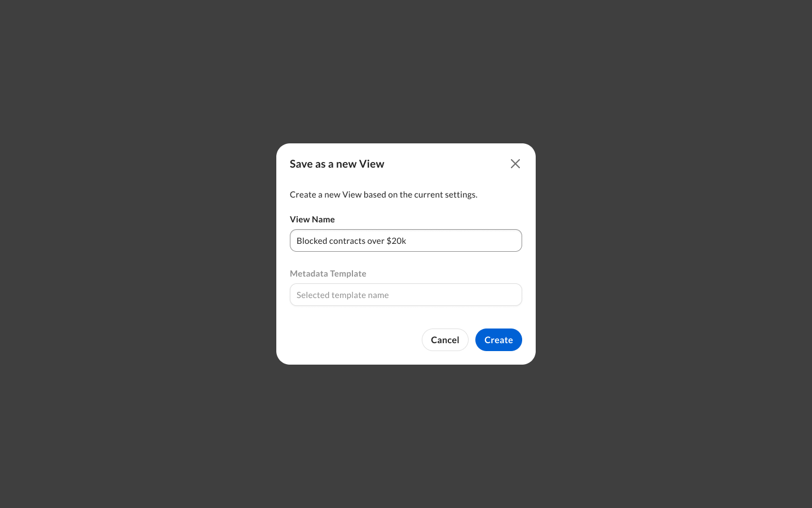Click the word 'Create' in the description sentence
This screenshot has height=508, width=812.
point(303,194)
